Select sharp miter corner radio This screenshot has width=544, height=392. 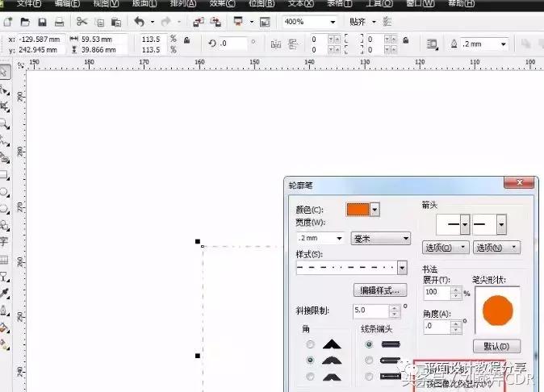tap(310, 344)
